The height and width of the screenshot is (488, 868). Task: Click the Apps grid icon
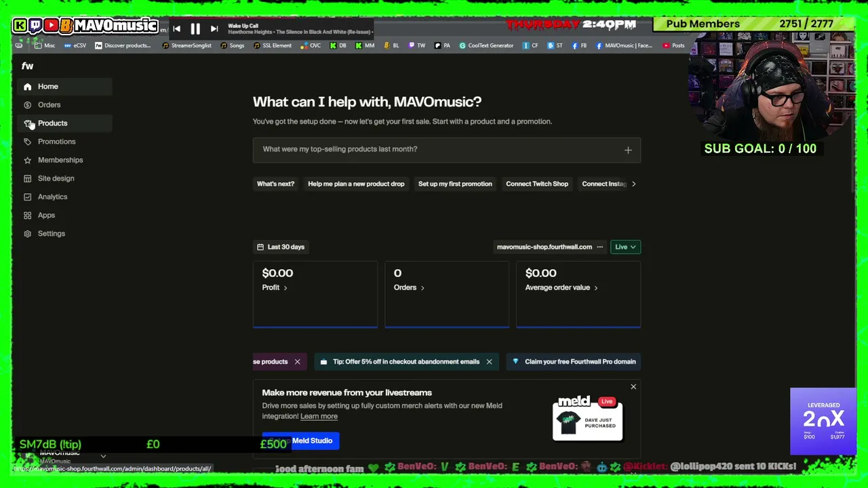[x=27, y=215]
